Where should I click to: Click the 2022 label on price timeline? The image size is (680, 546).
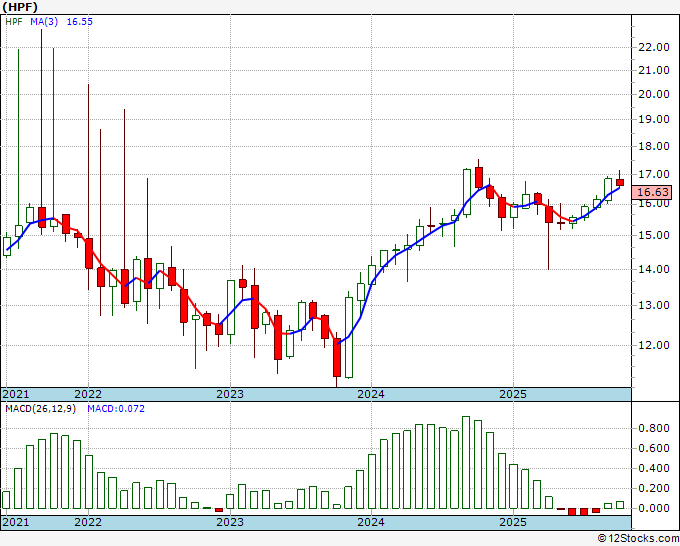coord(88,394)
